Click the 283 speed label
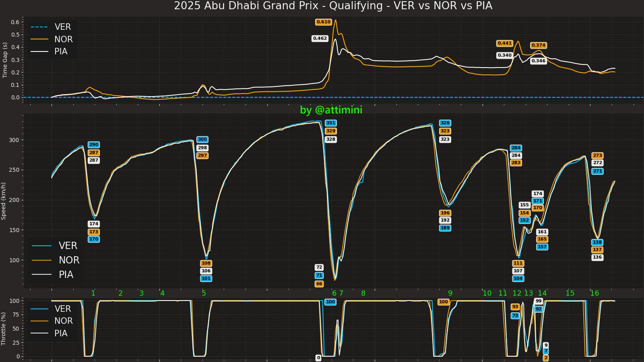 click(x=516, y=163)
